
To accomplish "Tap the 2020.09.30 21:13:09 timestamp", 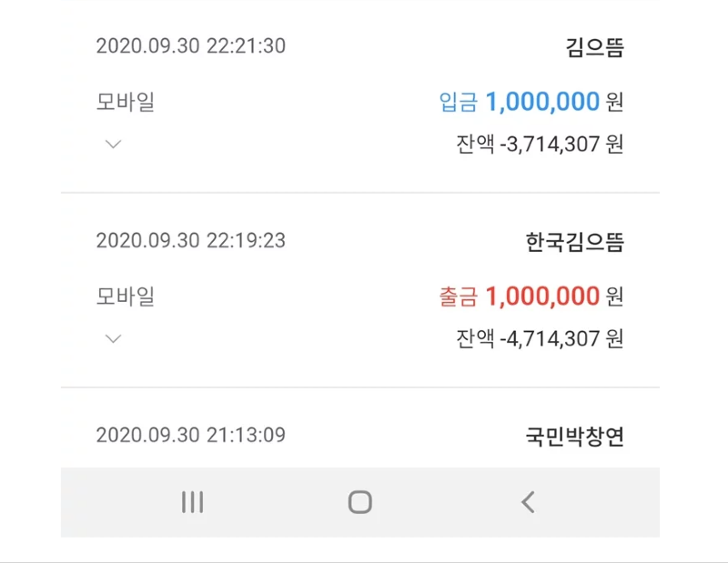I will coord(190,435).
